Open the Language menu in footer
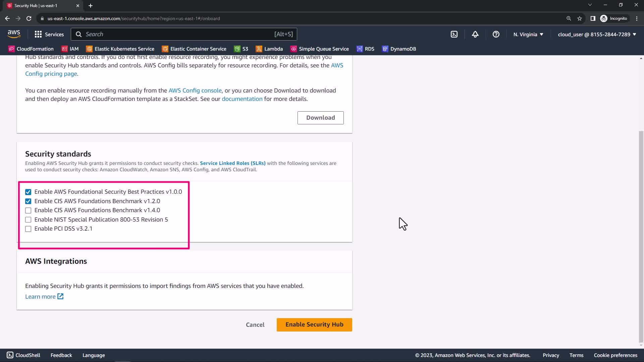 coord(94,355)
